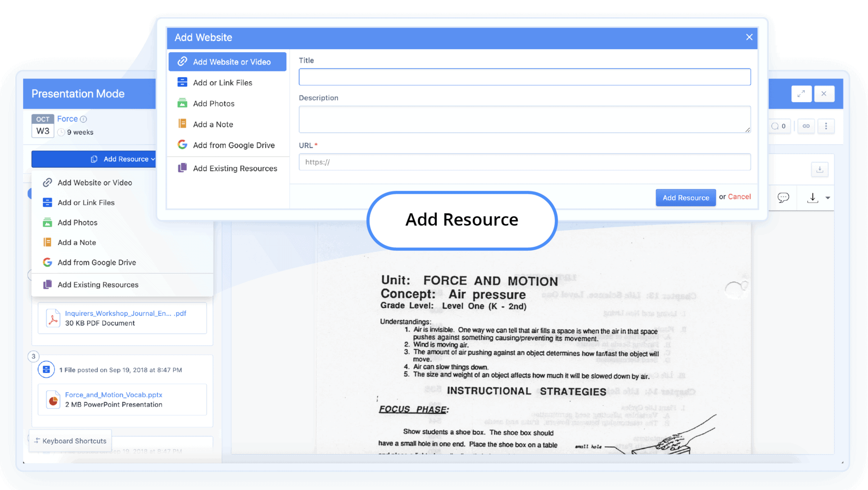Open Inquirers_Workshop_Journal PDF file link
The image size is (868, 490).
pyautogui.click(x=125, y=313)
